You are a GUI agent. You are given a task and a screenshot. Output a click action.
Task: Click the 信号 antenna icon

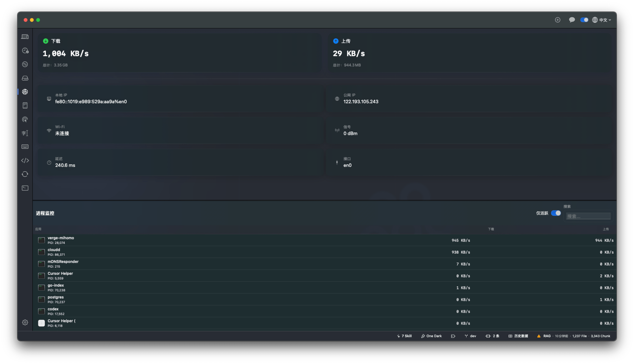click(x=337, y=130)
